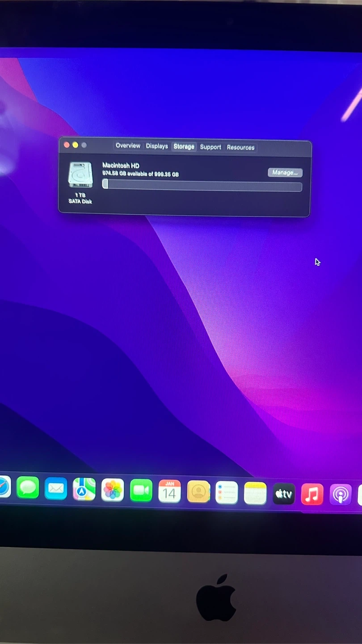Open the Contacts app in dock
The height and width of the screenshot is (644, 362).
[198, 492]
